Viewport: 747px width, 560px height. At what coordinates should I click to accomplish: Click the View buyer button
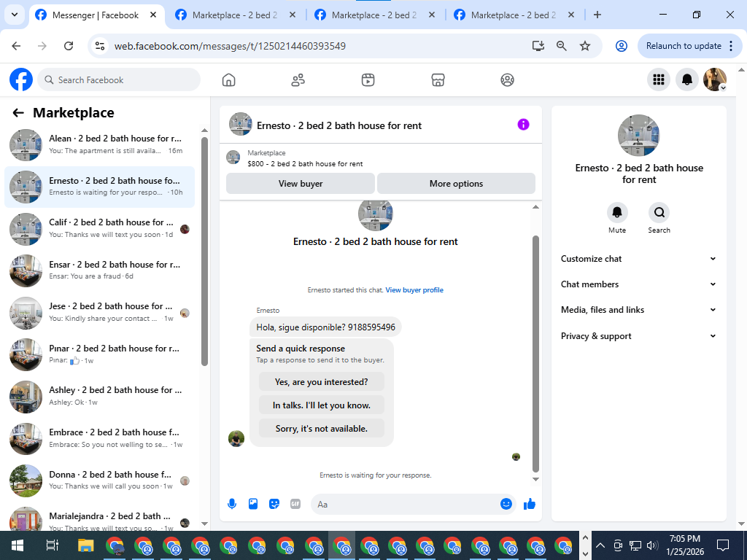(301, 183)
